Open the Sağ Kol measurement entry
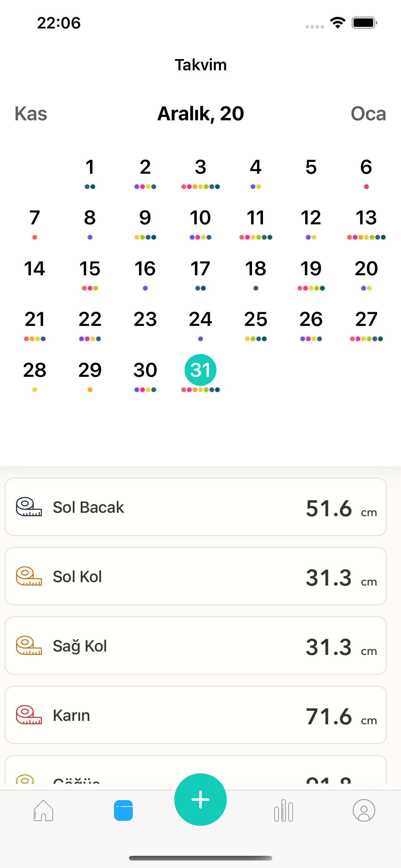Screen dimensions: 401x868 [195, 646]
